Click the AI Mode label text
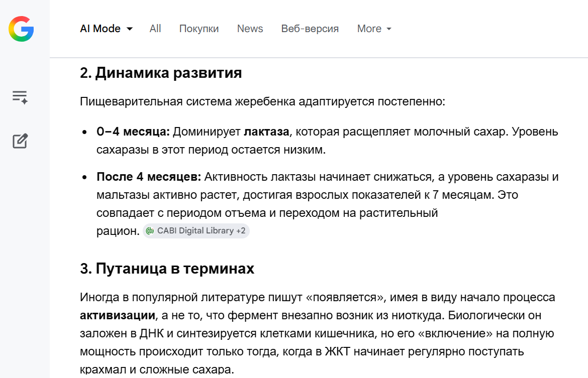588x378 pixels. pos(101,29)
